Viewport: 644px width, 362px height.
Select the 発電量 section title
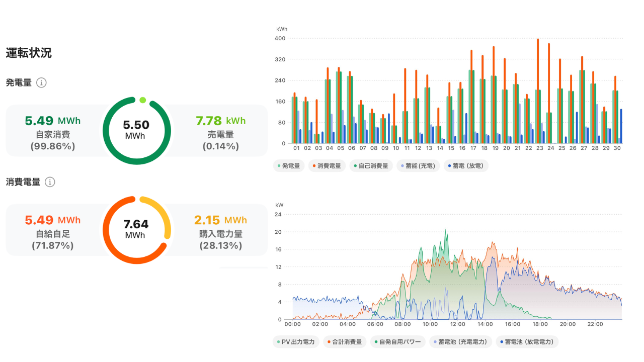[19, 82]
